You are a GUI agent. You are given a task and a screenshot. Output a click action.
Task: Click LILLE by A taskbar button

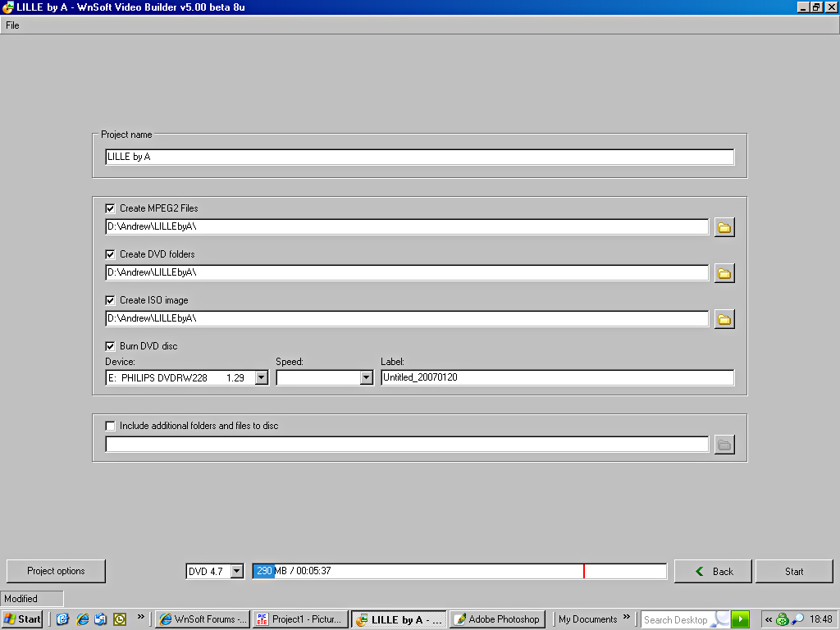pos(399,619)
